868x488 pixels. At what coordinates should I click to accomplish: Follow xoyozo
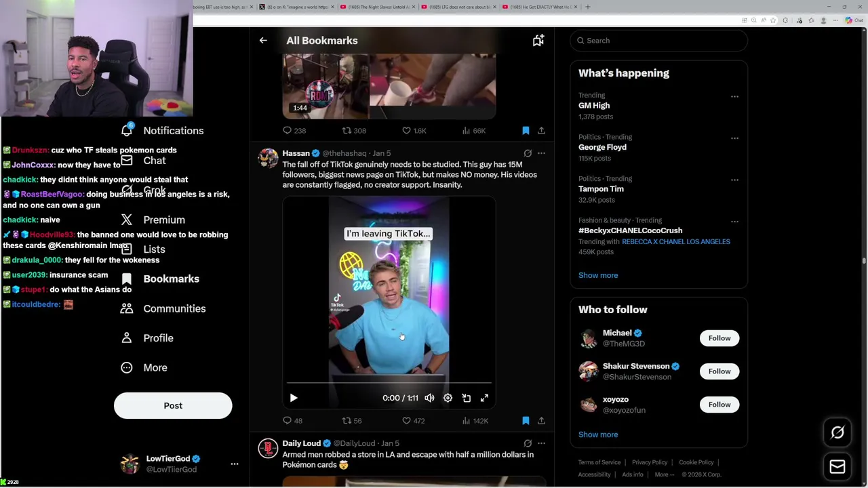click(x=719, y=405)
